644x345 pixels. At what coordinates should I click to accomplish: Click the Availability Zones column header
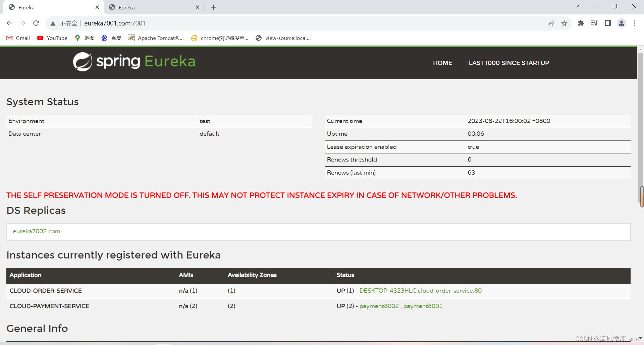tap(252, 275)
